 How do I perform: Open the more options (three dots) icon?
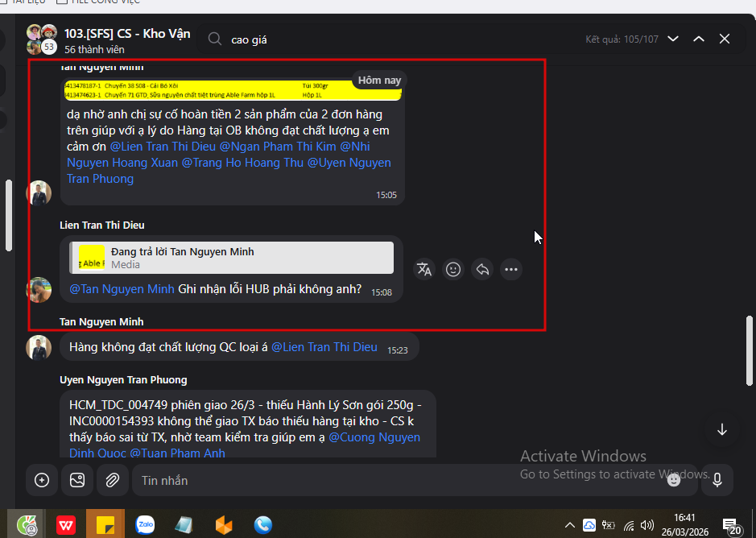click(x=511, y=269)
